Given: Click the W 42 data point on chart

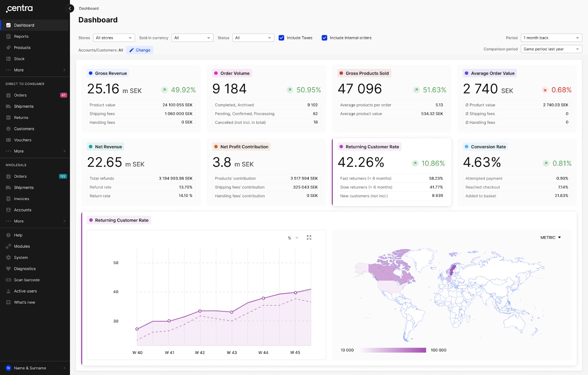Looking at the screenshot, I should [x=200, y=311].
